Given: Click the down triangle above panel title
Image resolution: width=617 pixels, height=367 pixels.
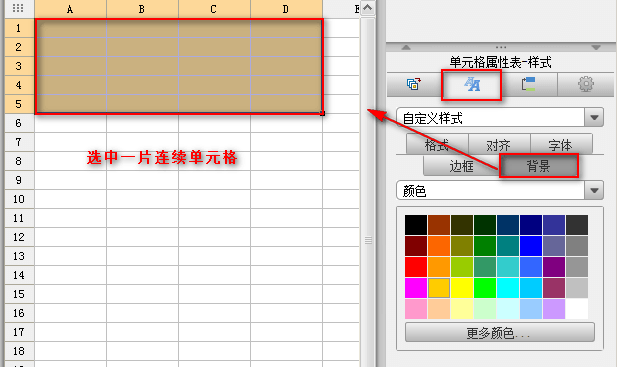Looking at the screenshot, I should pos(596,47).
